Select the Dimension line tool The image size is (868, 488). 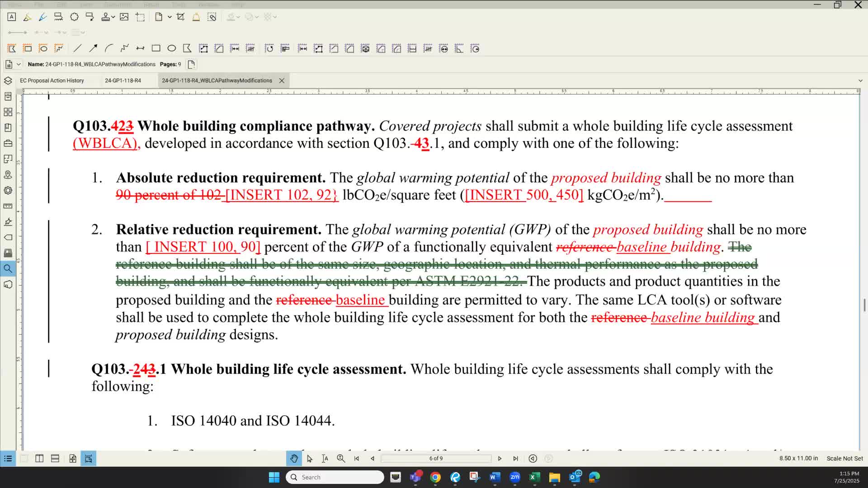140,48
